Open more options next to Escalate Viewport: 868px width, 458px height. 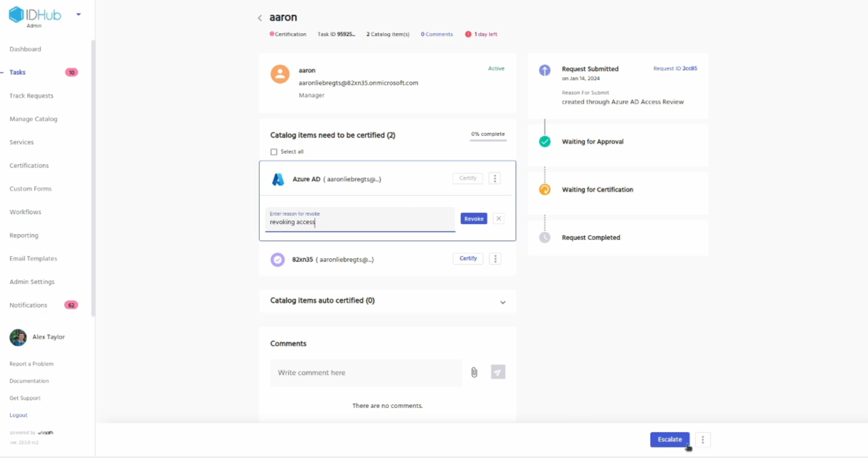(x=703, y=440)
